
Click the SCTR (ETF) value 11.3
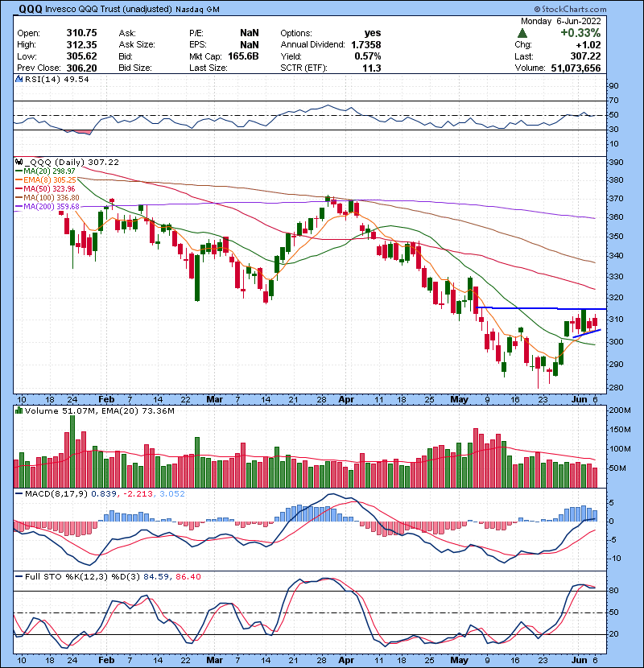coord(372,68)
